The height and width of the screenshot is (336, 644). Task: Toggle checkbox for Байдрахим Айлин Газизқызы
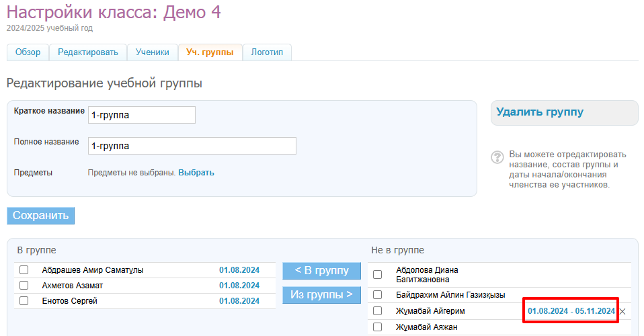coord(377,295)
